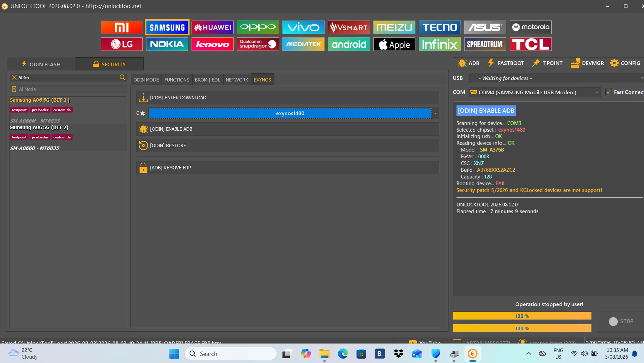Viewport: 644px width, 363px height.
Task: Open the ODIN MODE tab
Action: [x=146, y=80]
